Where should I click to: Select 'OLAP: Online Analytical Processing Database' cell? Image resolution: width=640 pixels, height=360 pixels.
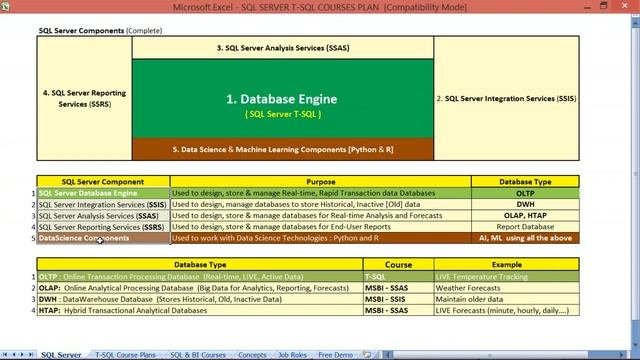200,288
